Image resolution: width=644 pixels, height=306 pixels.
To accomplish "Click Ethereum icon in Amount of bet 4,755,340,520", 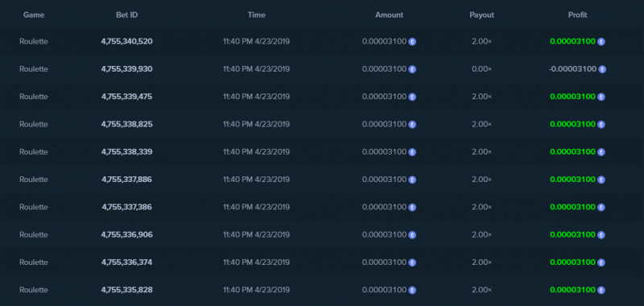I will click(412, 42).
